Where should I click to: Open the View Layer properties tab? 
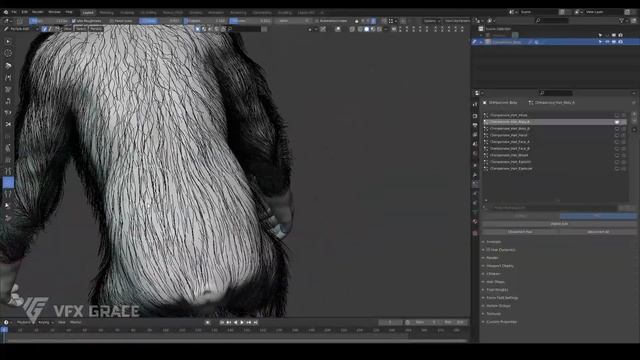tap(475, 135)
